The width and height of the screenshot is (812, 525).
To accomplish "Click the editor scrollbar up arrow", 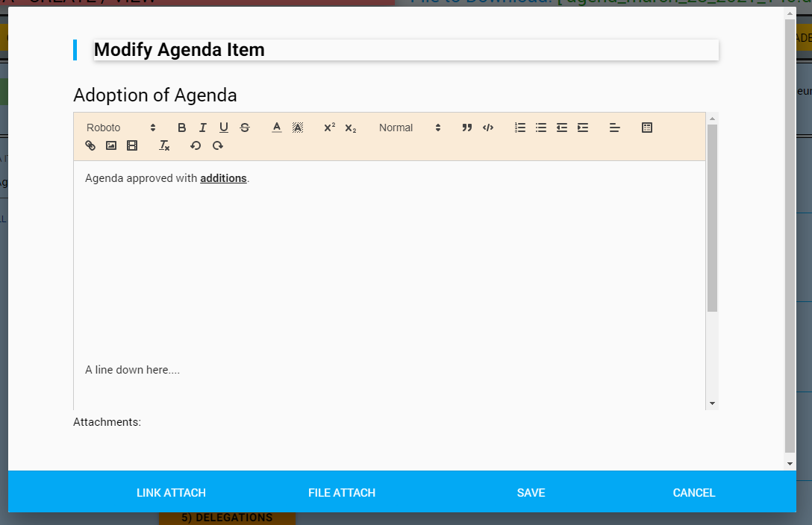I will pyautogui.click(x=713, y=119).
